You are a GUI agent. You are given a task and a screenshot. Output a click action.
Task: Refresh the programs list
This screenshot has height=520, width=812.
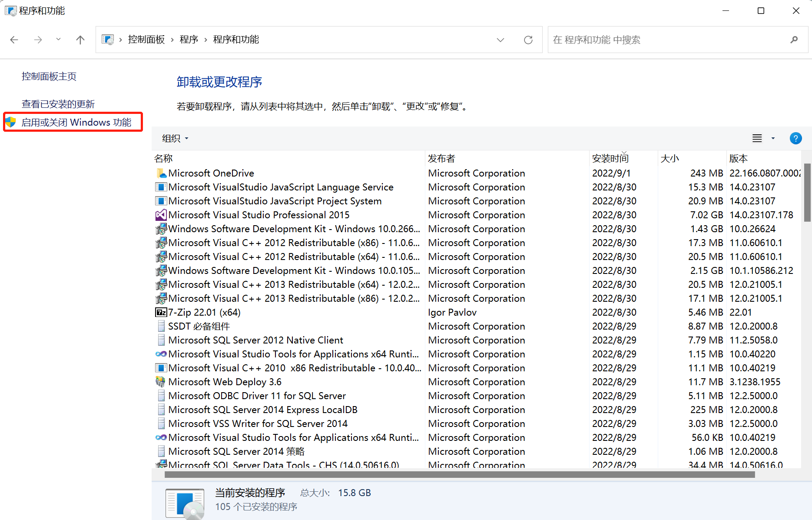coord(528,40)
